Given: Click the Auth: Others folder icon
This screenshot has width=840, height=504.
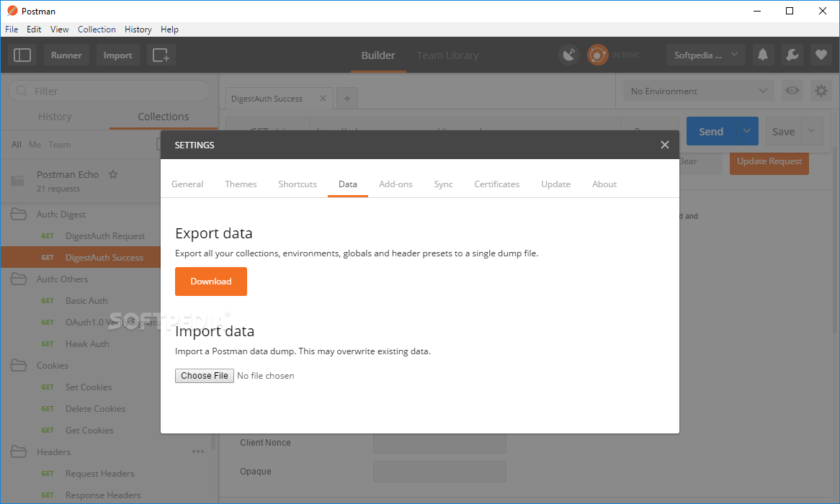Looking at the screenshot, I should [18, 279].
